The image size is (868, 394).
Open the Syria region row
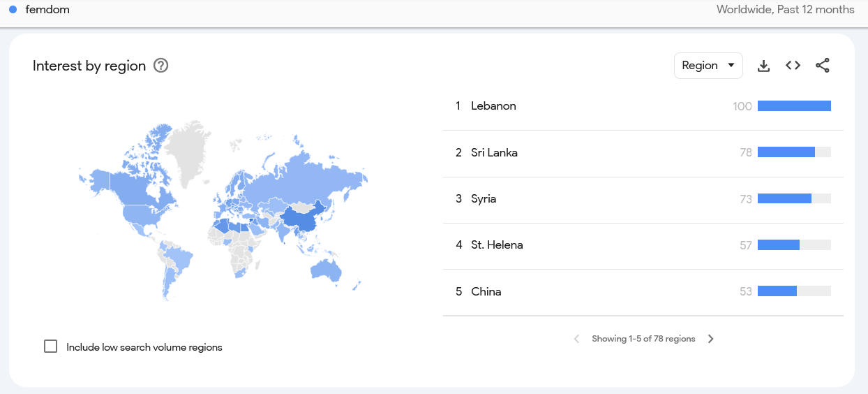[x=484, y=199]
